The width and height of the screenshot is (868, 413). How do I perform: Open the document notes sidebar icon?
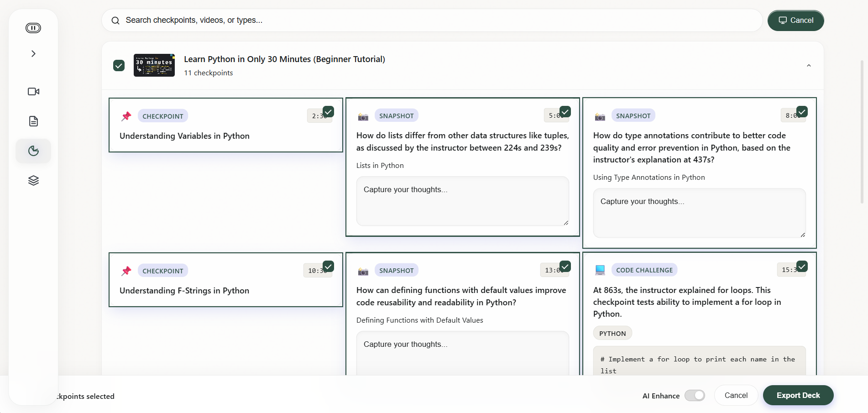pyautogui.click(x=33, y=121)
